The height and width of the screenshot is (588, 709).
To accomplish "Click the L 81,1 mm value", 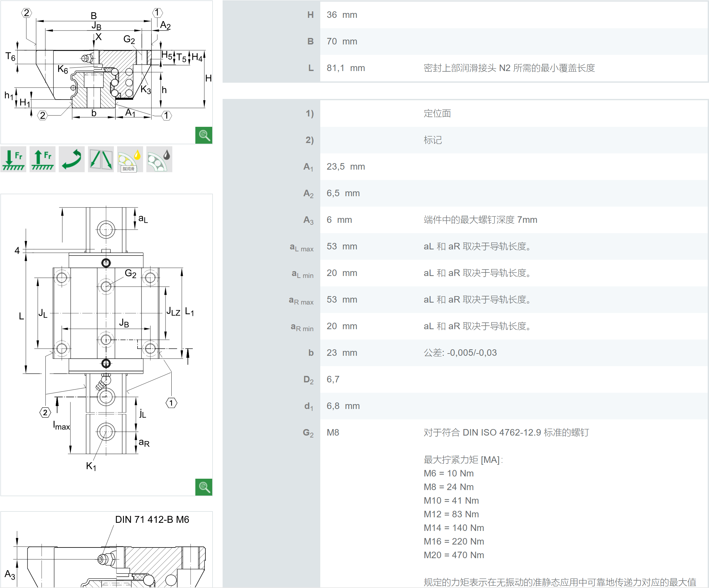I will [x=345, y=68].
